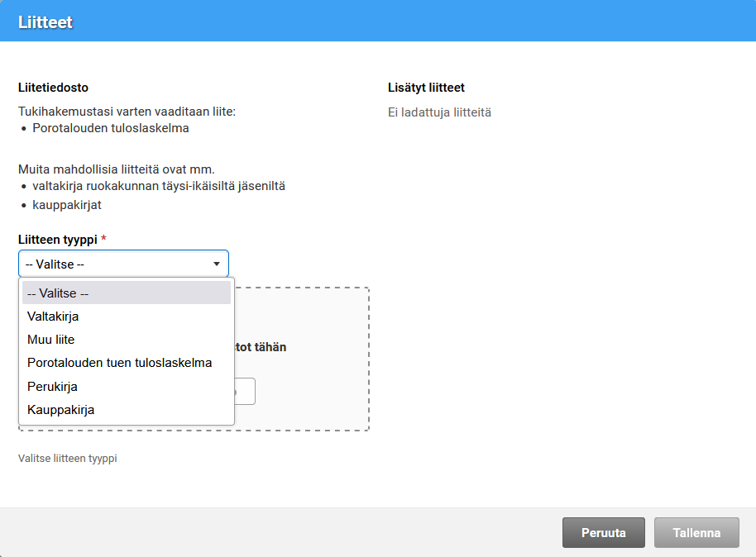756x557 pixels.
Task: Click the Porotalouden tuloslaskelma bullet item
Action: [111, 128]
